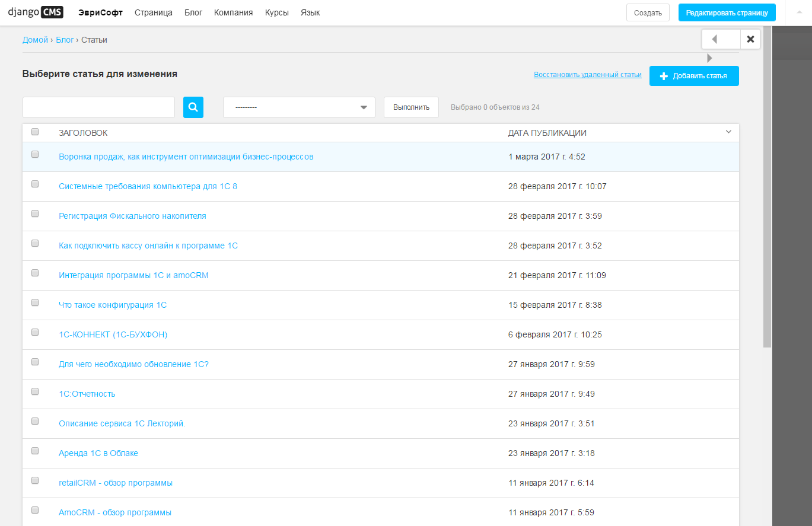Sort by the ДАТА ПУБЛИКАЦИИ column header

tap(547, 133)
